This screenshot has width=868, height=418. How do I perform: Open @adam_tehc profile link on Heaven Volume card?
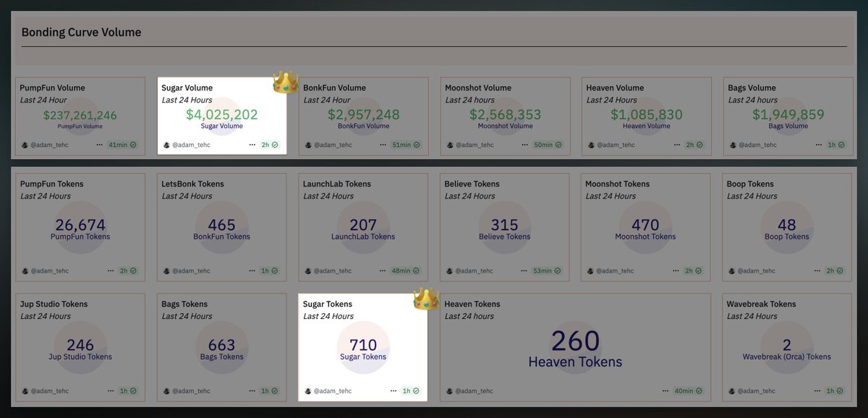[616, 145]
